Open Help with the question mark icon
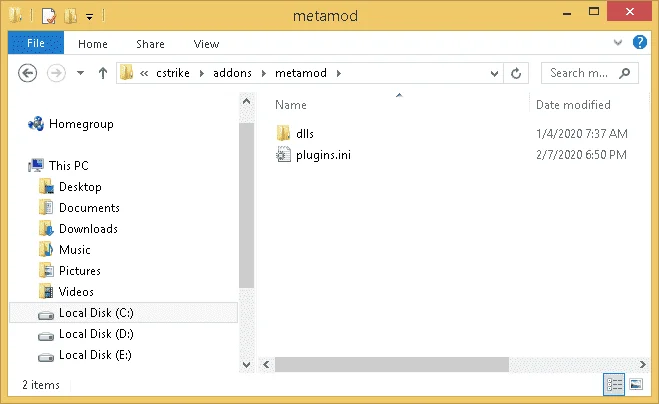 640,42
